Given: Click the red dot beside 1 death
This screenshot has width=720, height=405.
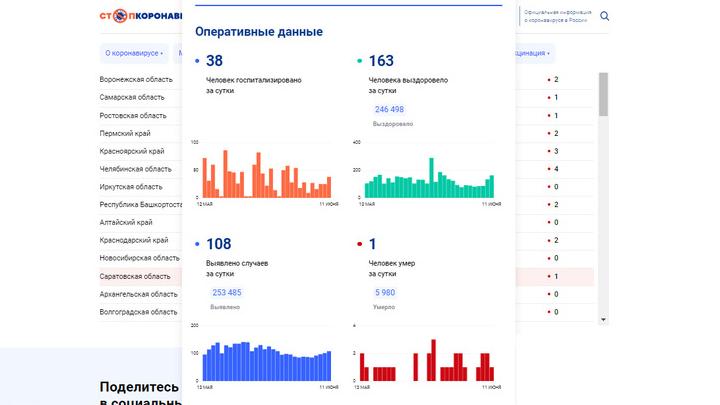Looking at the screenshot, I should 359,244.
